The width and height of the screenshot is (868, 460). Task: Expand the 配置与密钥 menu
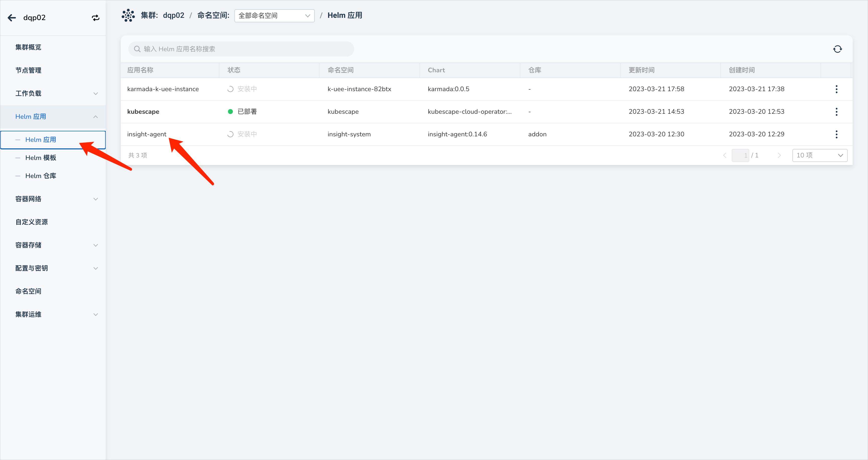click(53, 268)
